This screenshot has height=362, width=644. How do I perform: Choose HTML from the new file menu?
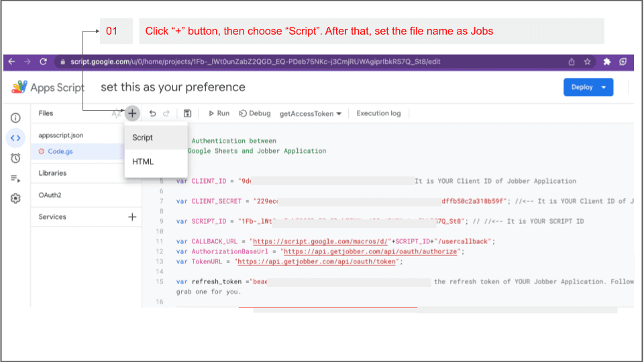tap(143, 162)
